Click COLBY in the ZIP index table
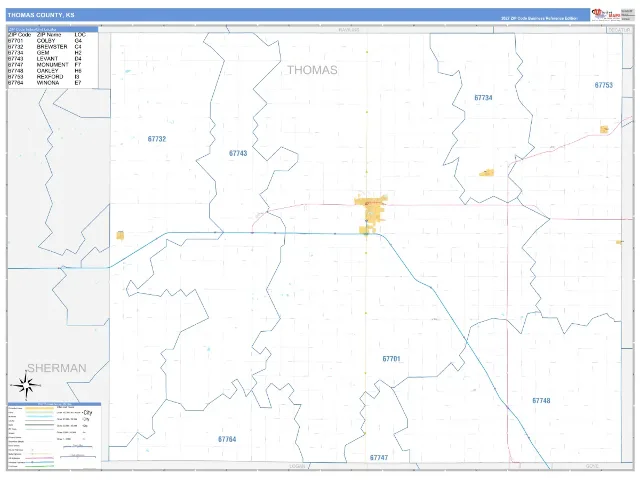This screenshot has height=480, width=640. coord(46,41)
